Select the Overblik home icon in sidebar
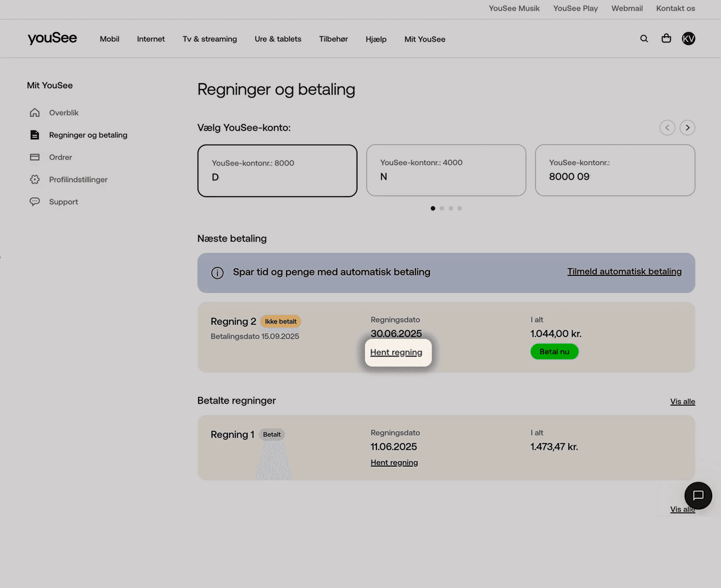 [x=35, y=112]
